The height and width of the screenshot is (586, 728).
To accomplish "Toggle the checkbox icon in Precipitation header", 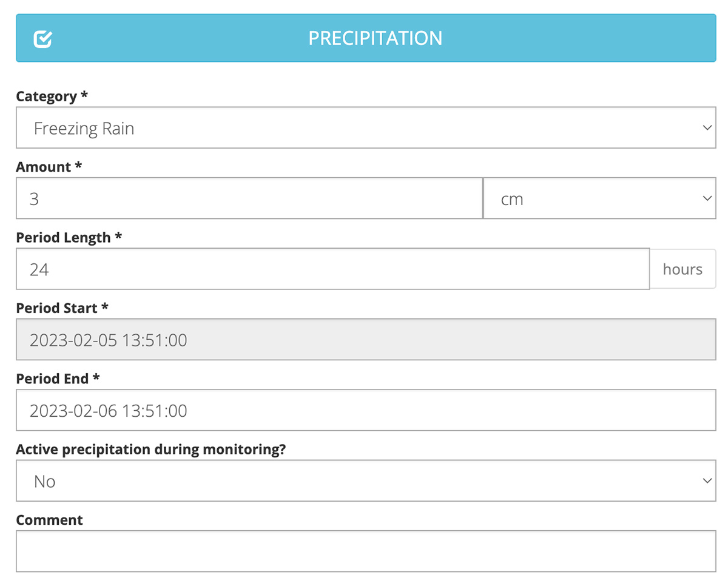I will (x=42, y=39).
